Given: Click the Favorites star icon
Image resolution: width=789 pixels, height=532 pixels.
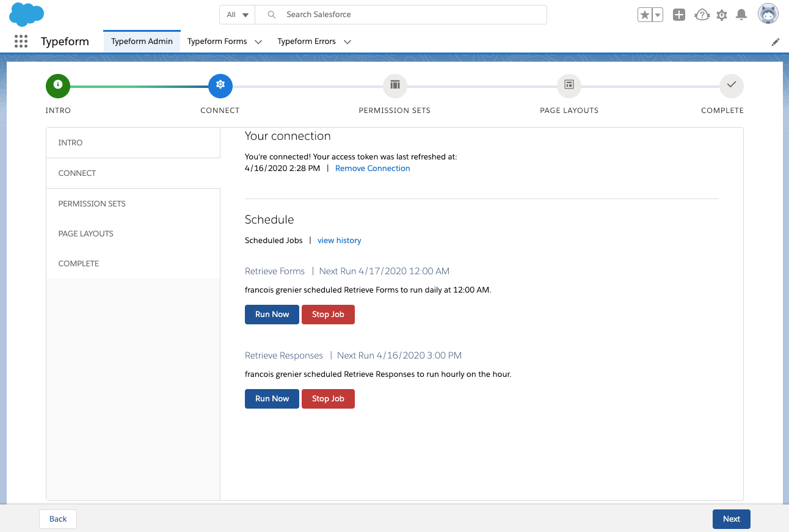Looking at the screenshot, I should tap(645, 15).
